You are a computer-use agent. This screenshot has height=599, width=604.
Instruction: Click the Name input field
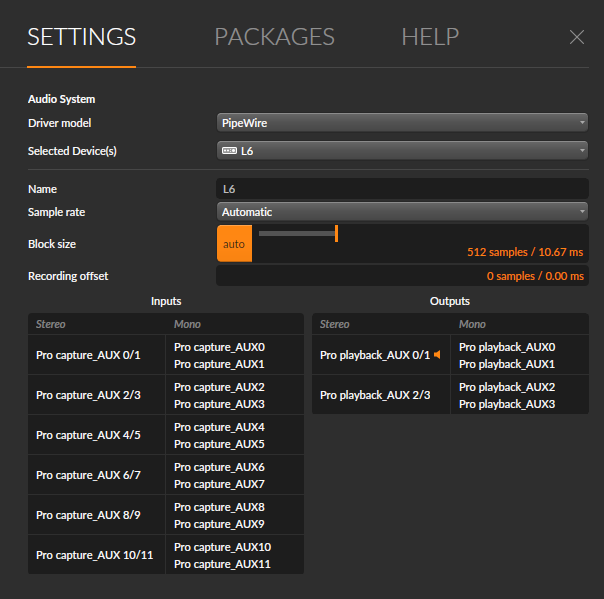[402, 189]
